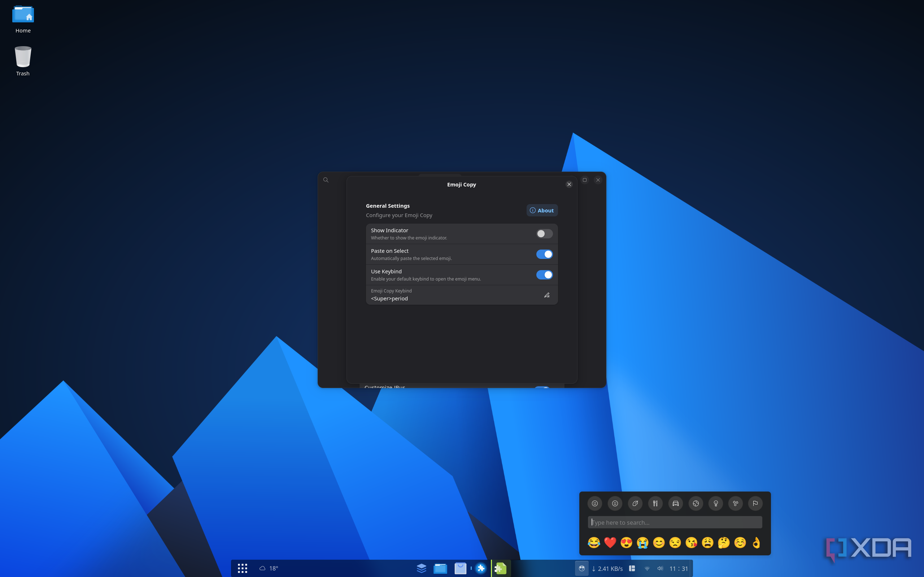Open the About page
This screenshot has width=924, height=577.
(542, 210)
